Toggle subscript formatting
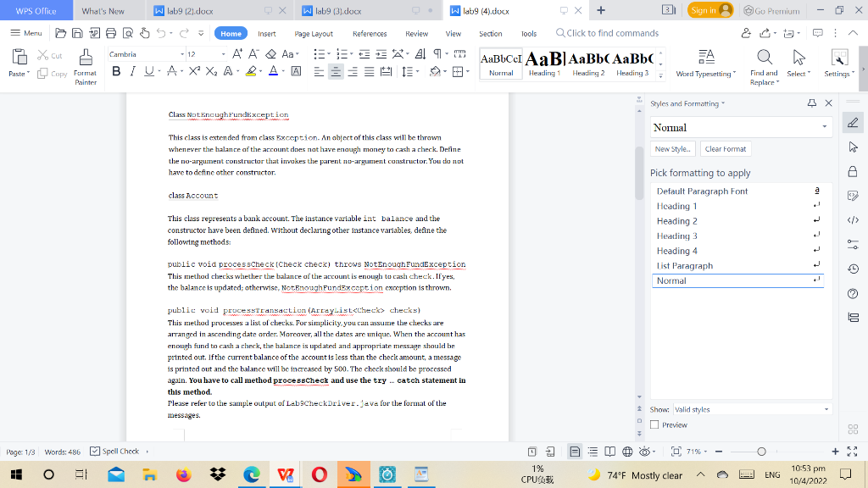Viewport: 868px width, 488px height. [x=211, y=71]
